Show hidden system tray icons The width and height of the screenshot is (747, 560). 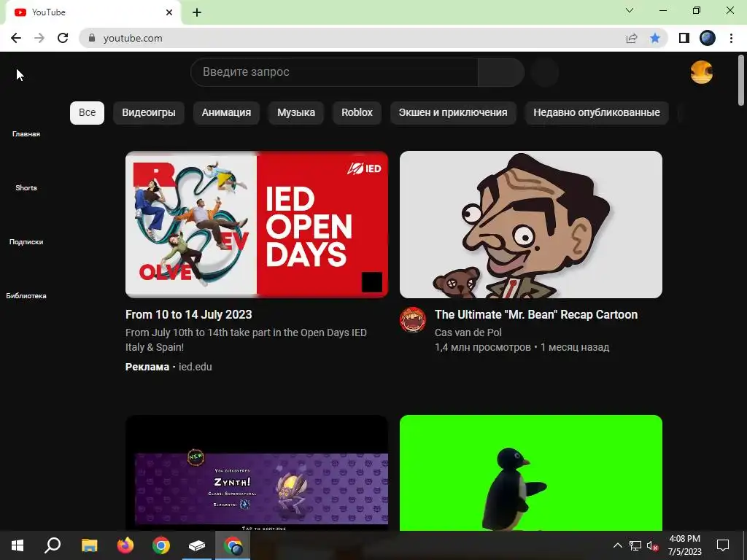617,545
